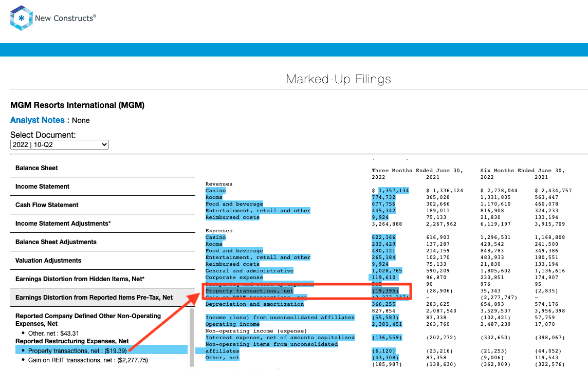The image size is (588, 369).
Task: Click the 'Corporate expense' label
Action: 234,278
